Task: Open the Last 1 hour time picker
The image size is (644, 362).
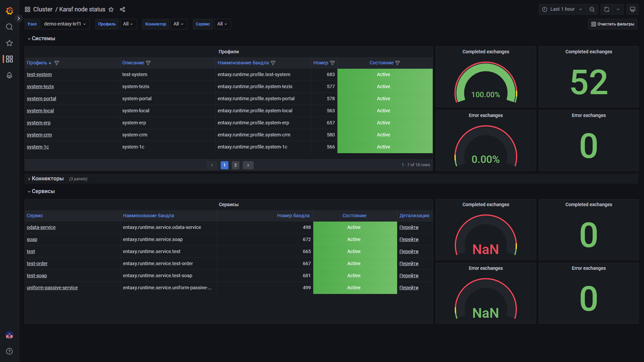Action: (x=562, y=9)
